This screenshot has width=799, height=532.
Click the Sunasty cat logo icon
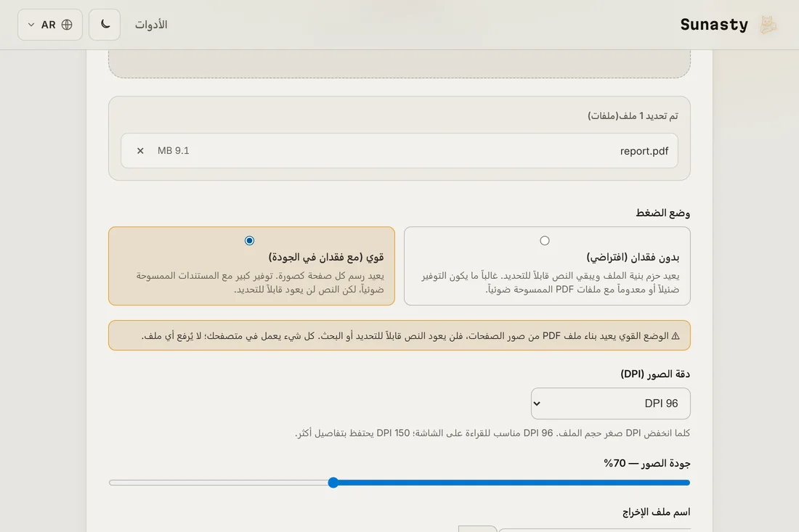(x=768, y=25)
